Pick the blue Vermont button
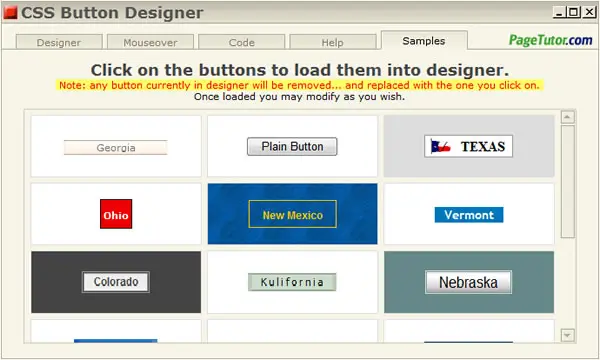This screenshot has width=600, height=360. (x=469, y=215)
